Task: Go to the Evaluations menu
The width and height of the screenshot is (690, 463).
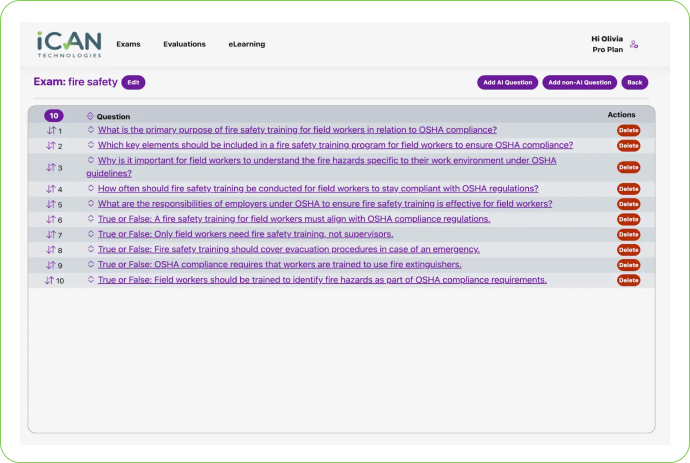Action: 184,44
